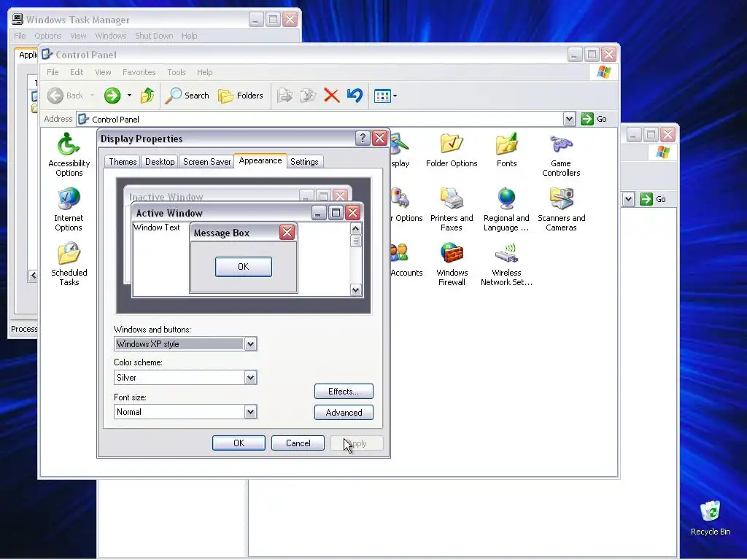Click the red Delete X toolbar icon
Screen dimensions: 747x560
point(332,96)
